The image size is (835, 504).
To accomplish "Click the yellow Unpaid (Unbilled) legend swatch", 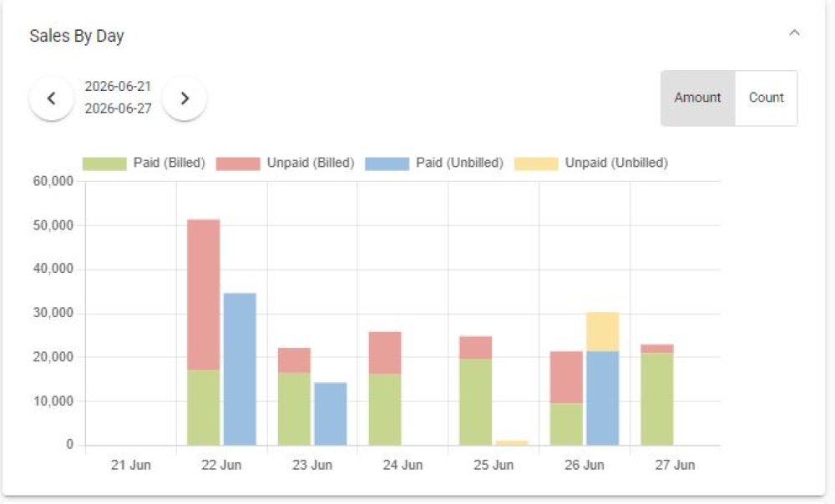I will (536, 164).
